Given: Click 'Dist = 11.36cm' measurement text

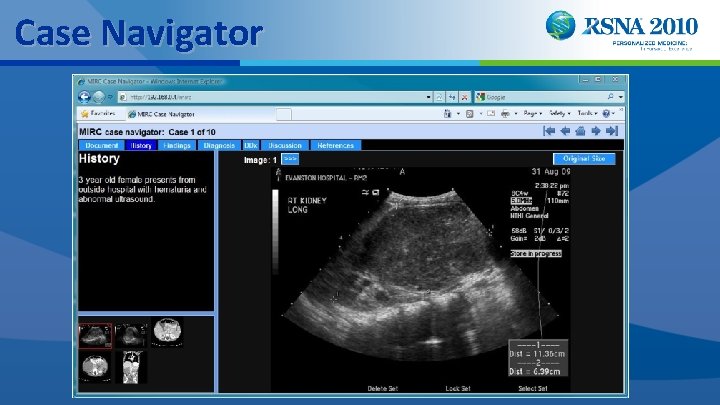Looking at the screenshot, I should click(537, 354).
